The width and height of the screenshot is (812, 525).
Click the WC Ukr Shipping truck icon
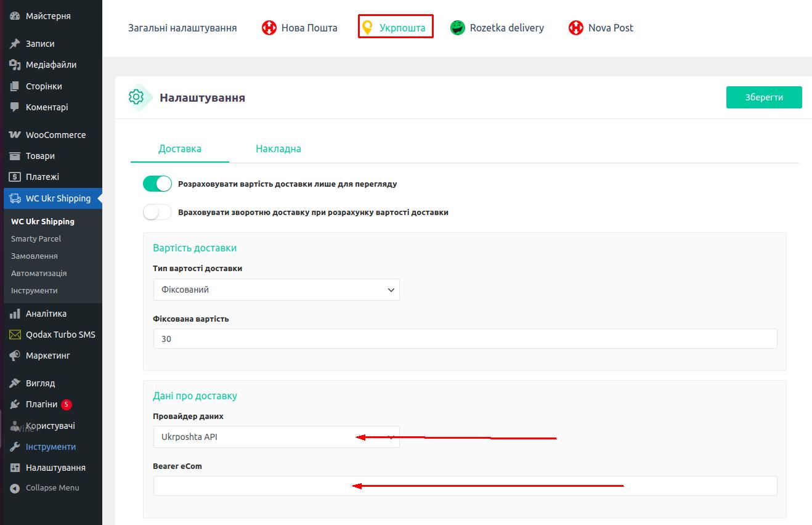[15, 198]
